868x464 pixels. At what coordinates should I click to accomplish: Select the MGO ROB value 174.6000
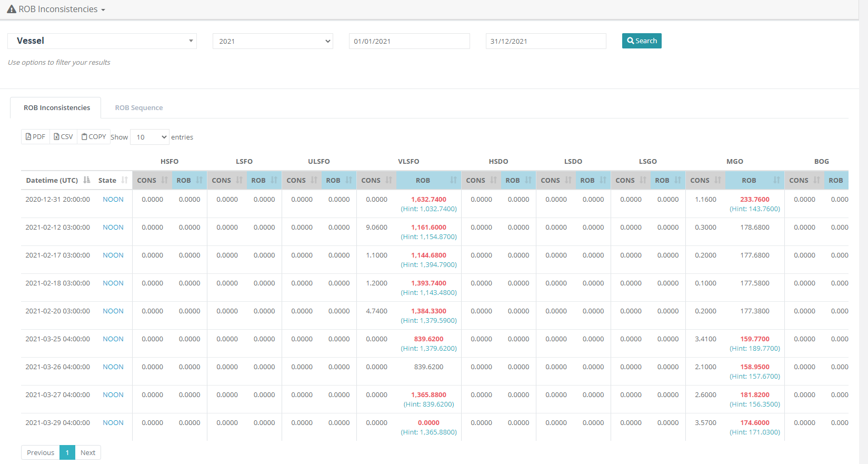tap(755, 423)
